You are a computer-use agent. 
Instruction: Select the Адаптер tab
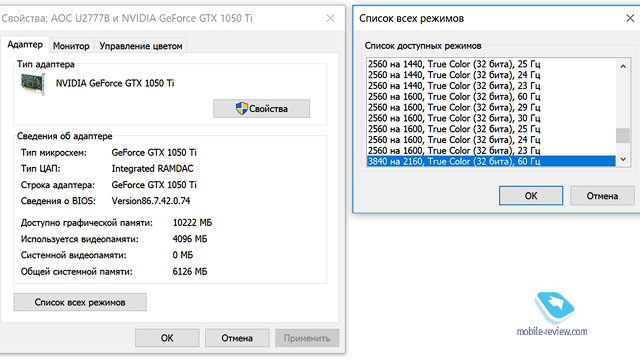(x=25, y=44)
